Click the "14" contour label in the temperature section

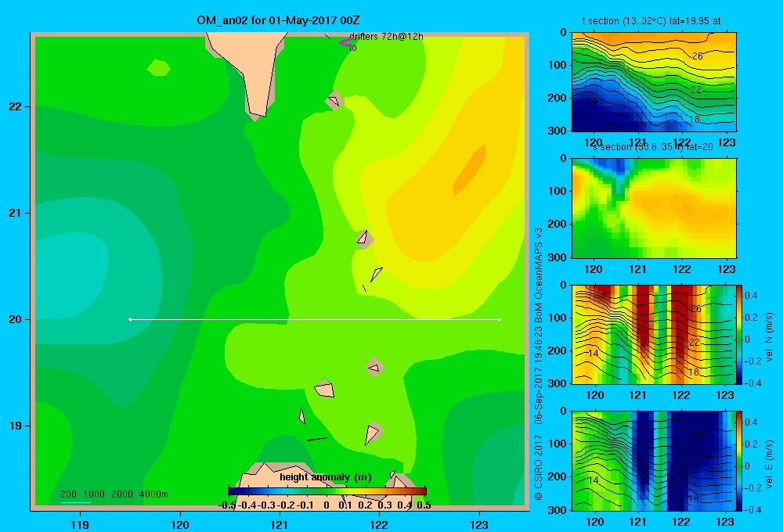pos(592,100)
